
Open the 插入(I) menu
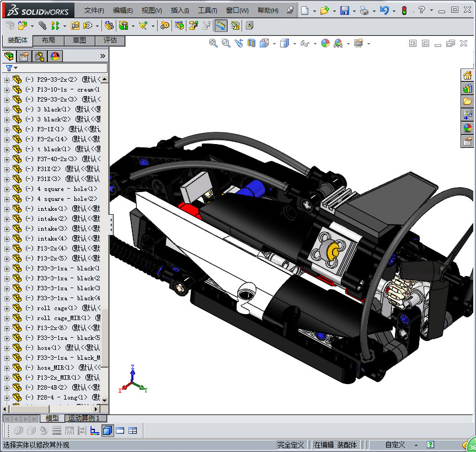[180, 10]
